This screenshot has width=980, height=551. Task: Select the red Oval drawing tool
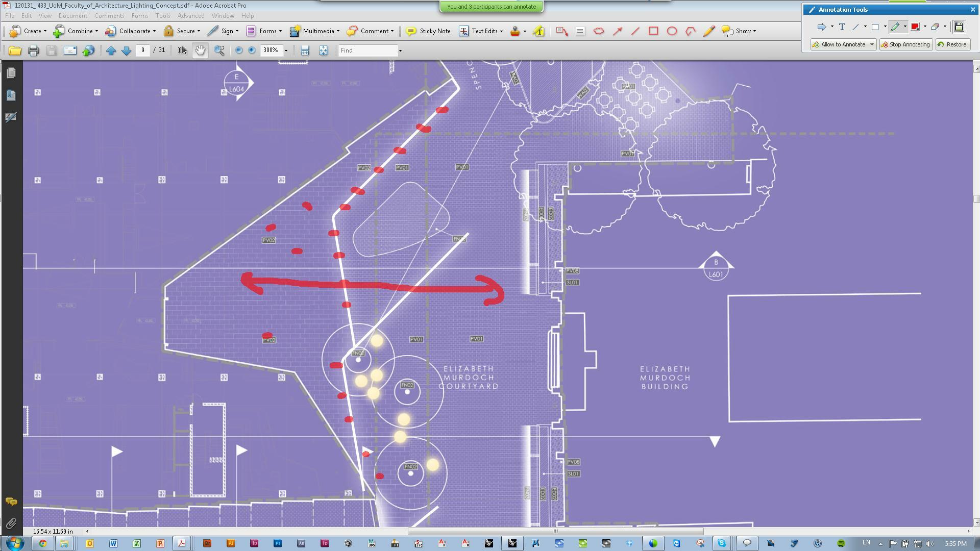[x=672, y=31]
